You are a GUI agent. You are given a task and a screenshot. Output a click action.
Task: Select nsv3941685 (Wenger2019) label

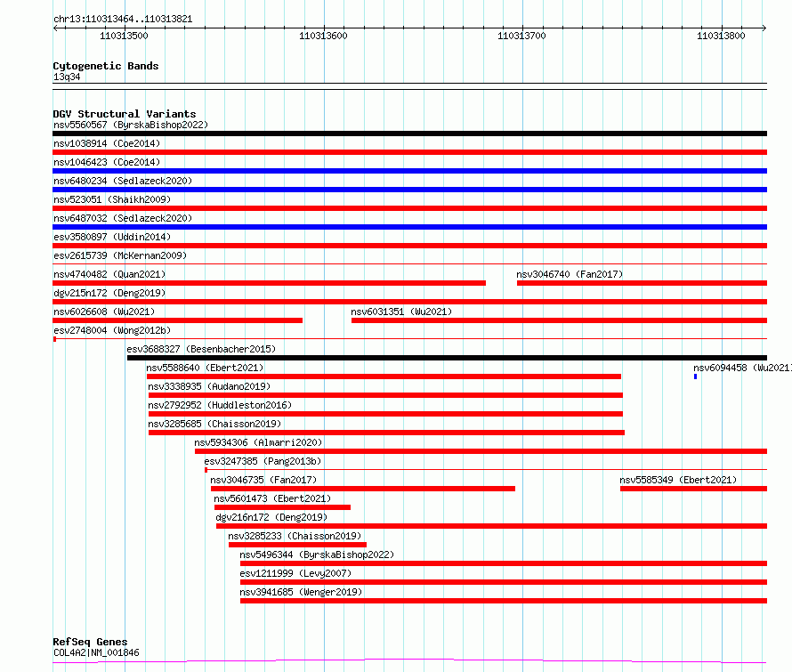pos(301,592)
